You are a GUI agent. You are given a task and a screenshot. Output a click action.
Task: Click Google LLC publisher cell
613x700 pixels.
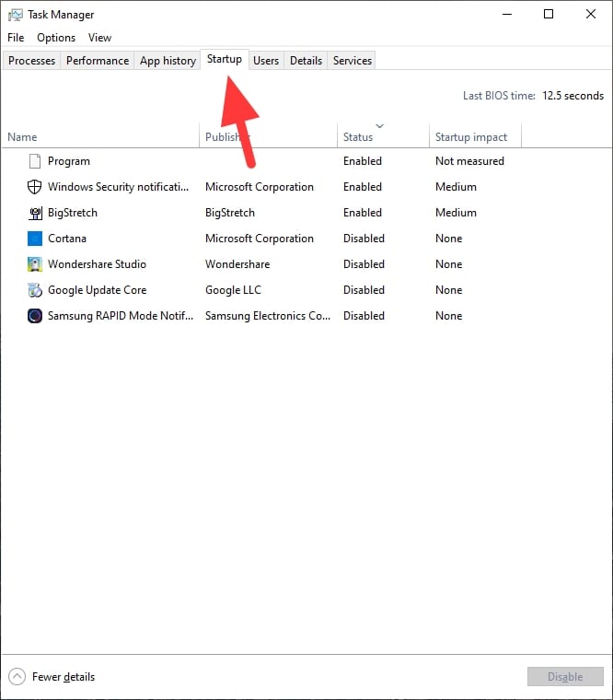(x=233, y=290)
